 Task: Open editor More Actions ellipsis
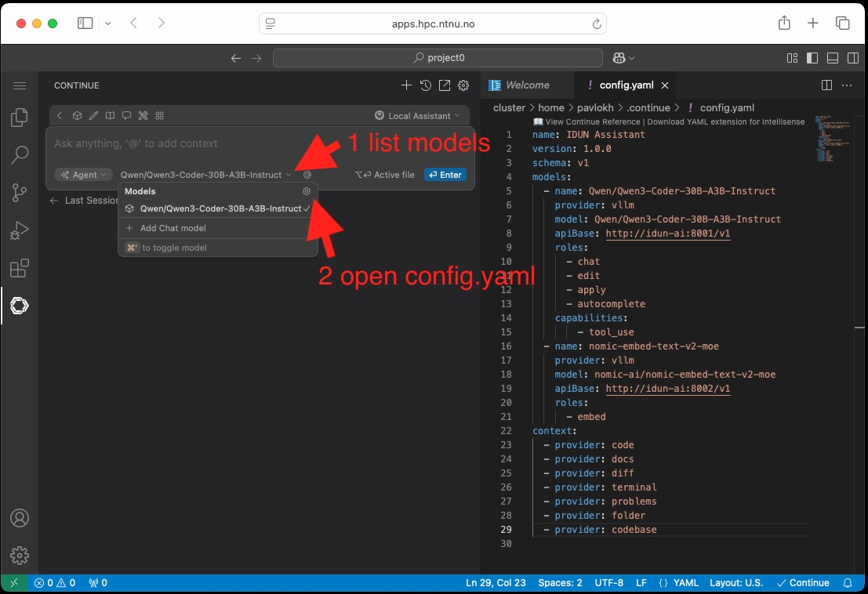(x=846, y=85)
